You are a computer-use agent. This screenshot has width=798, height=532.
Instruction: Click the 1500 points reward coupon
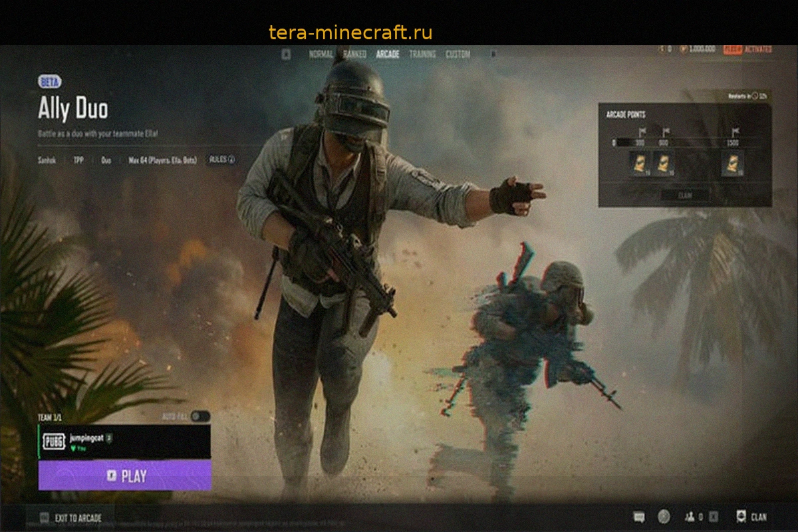(x=733, y=163)
